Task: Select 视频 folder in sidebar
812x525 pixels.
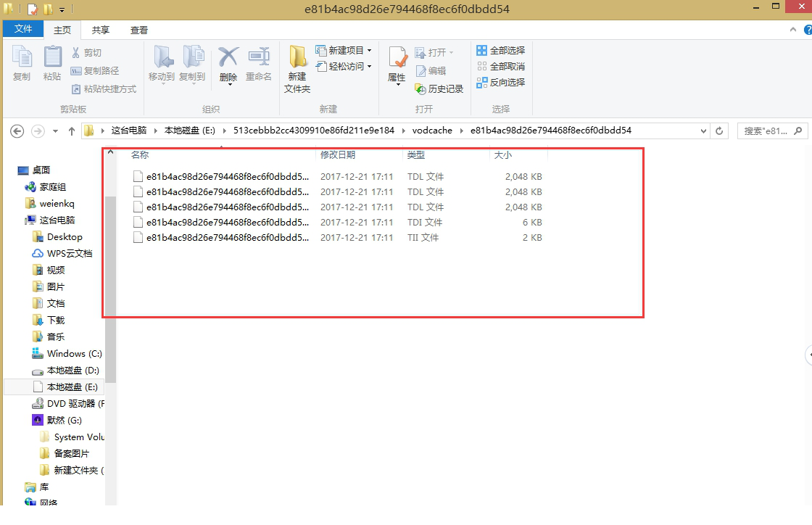Action: point(49,270)
